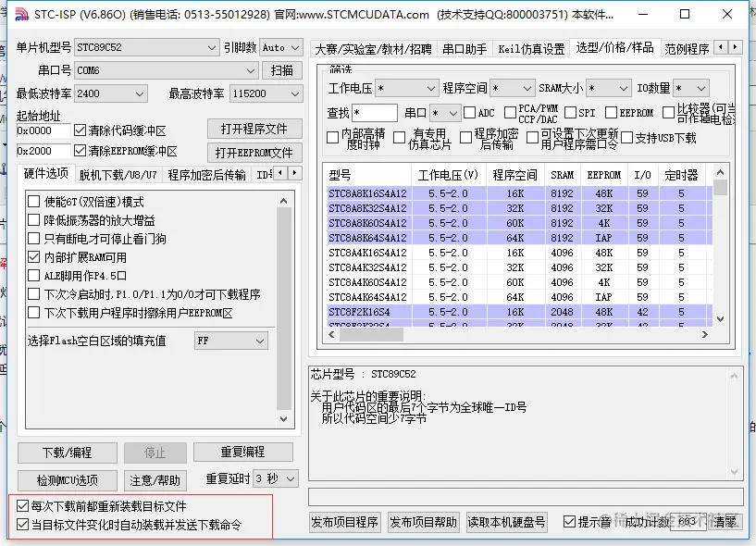Click 重复编程 button
The width and height of the screenshot is (756, 546).
coord(242,452)
